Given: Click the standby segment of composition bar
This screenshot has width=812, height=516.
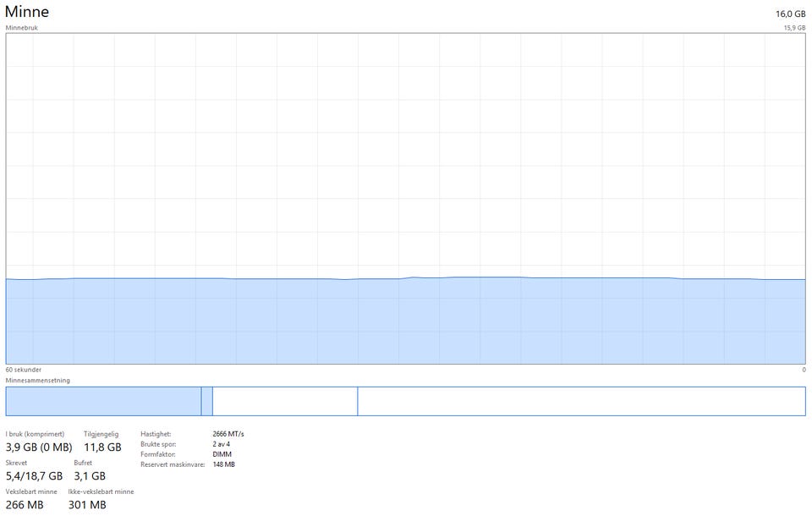Looking at the screenshot, I should click(x=285, y=401).
